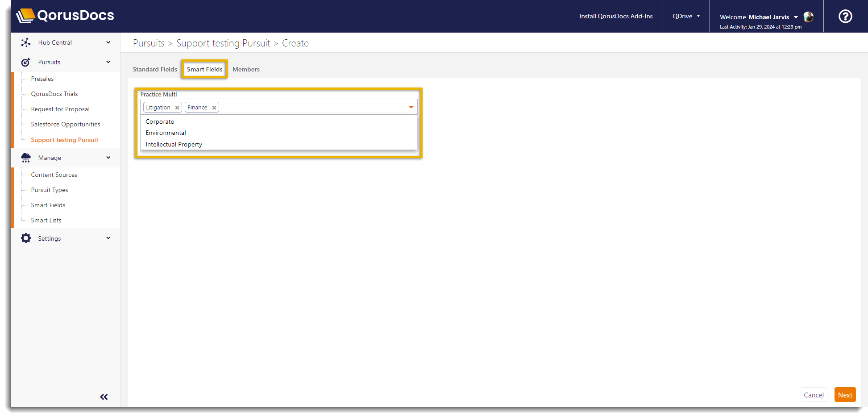Click the Pursuits target icon

tap(26, 62)
